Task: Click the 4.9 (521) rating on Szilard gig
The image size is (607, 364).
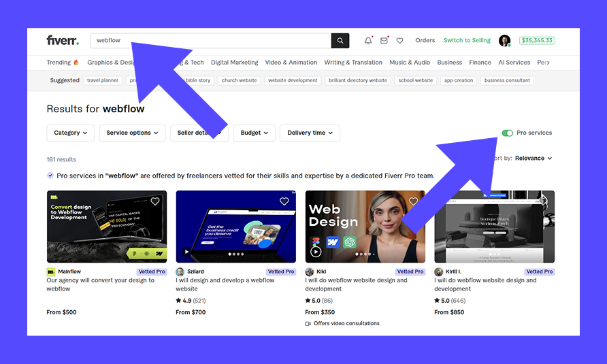Action: click(x=191, y=301)
